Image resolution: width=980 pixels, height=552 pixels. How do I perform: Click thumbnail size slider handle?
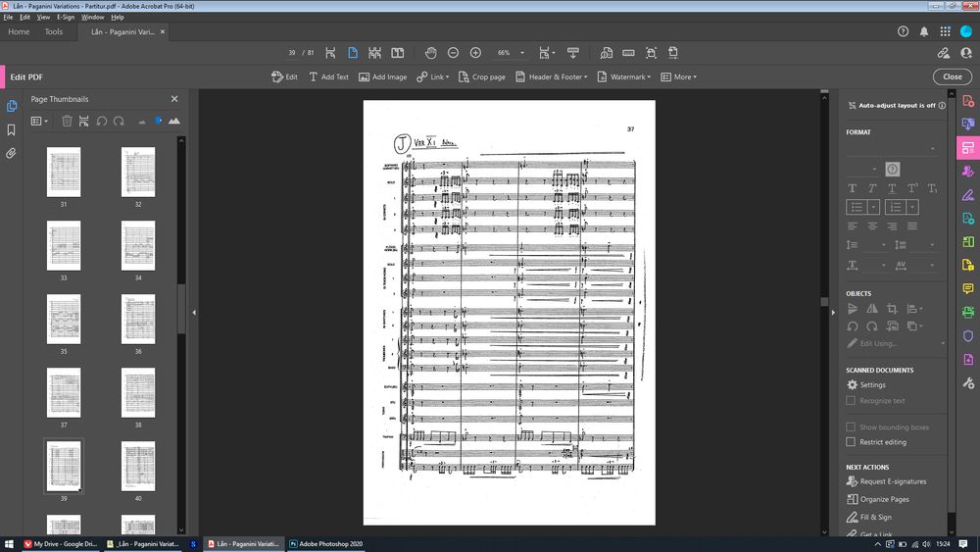tap(158, 121)
